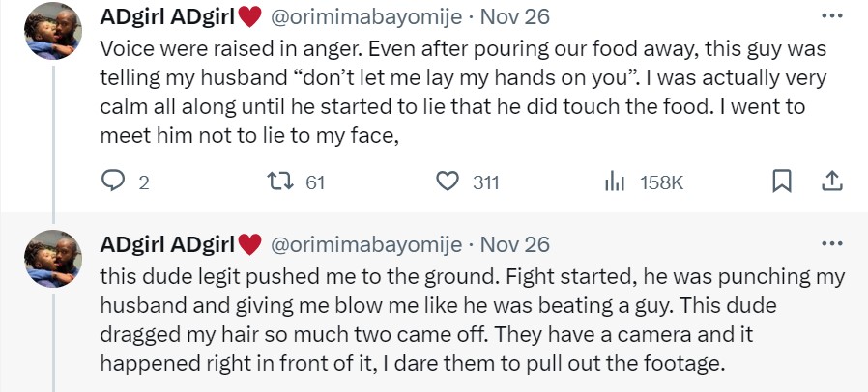Open the first tweet's profile avatar
This screenshot has height=392, width=868.
52,31
